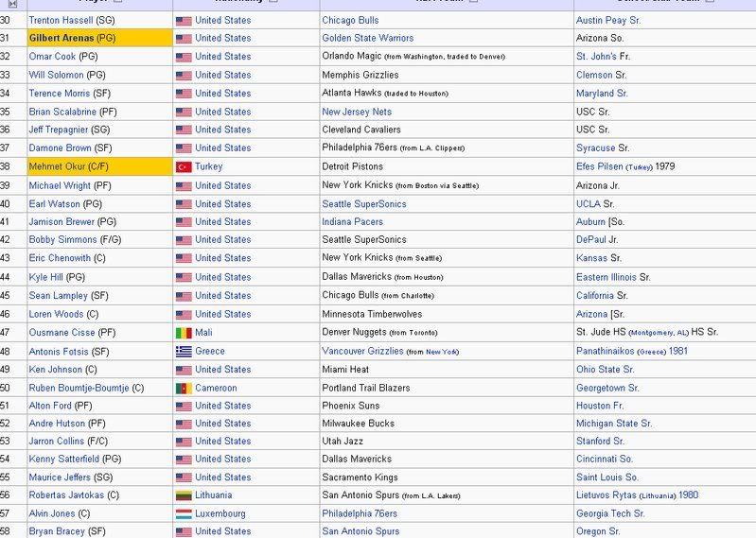Viewport: 756px width, 538px height.
Task: Select the 'Portland Trail Blazers' cell text
Action: point(366,389)
